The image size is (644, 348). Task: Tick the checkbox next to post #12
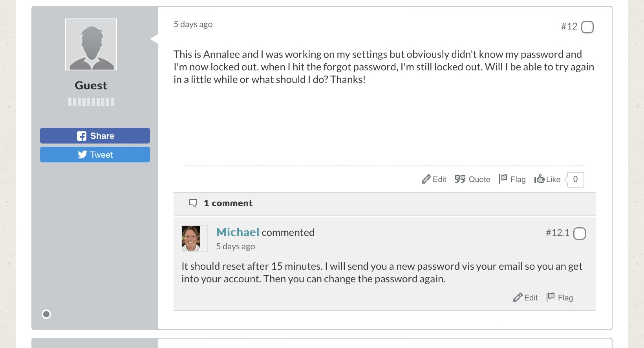coord(587,27)
